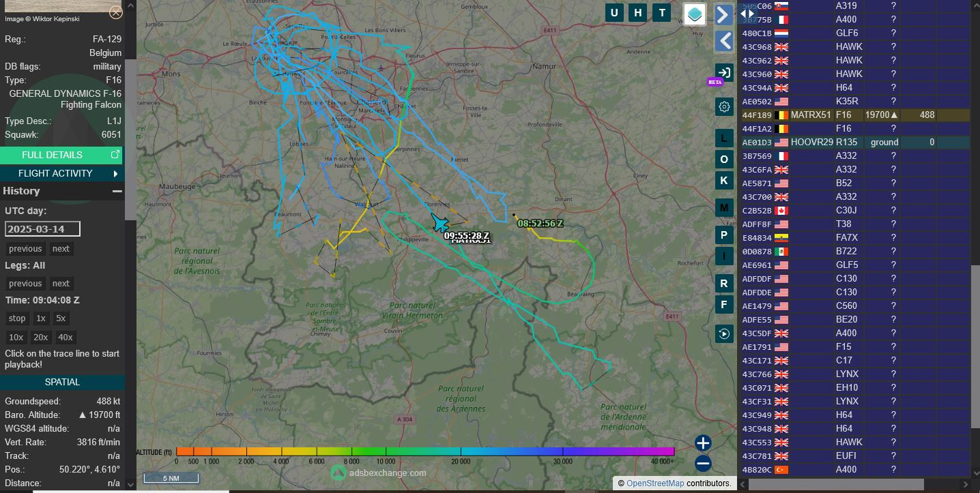The image size is (980, 493).
Task: Toggle the U filter button
Action: coord(615,12)
